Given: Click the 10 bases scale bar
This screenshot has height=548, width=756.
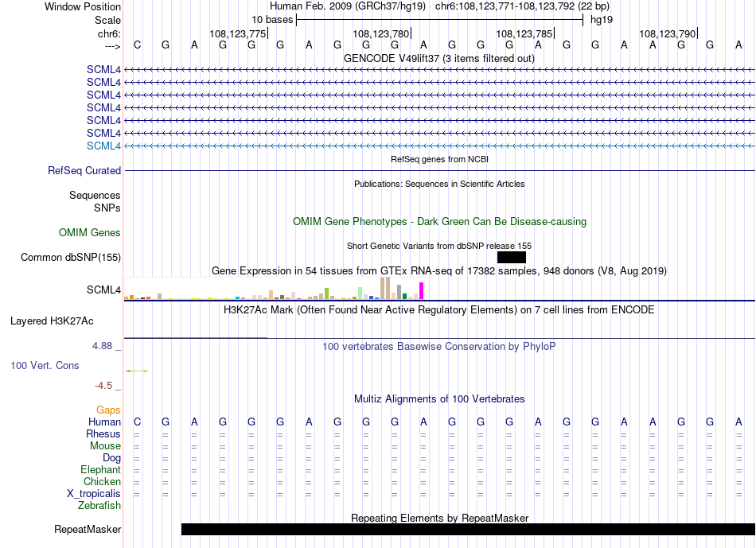Looking at the screenshot, I should pyautogui.click(x=440, y=20).
